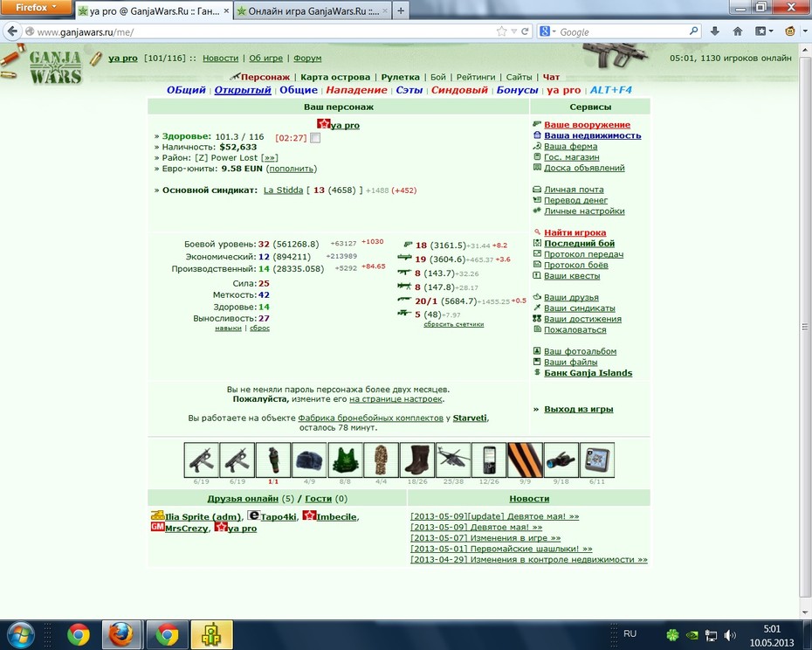The image size is (812, 650).
Task: Open Ваше вооружение service link
Action: (x=588, y=124)
